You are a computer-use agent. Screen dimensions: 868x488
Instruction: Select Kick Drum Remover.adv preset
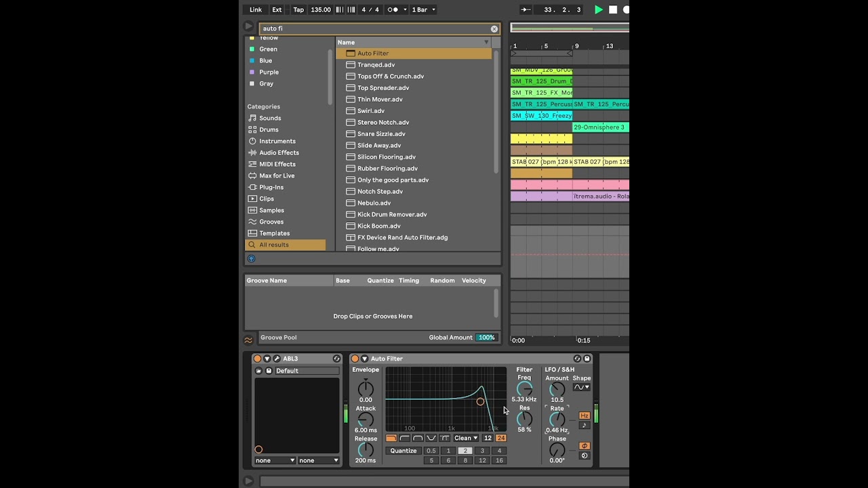coord(414,214)
